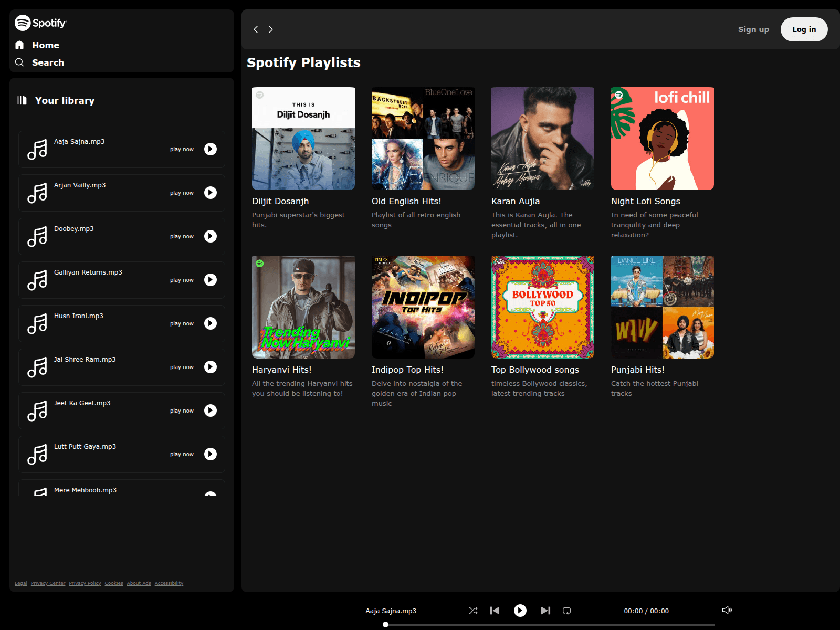840x630 pixels.
Task: Toggle repeat in player bar
Action: click(x=567, y=611)
